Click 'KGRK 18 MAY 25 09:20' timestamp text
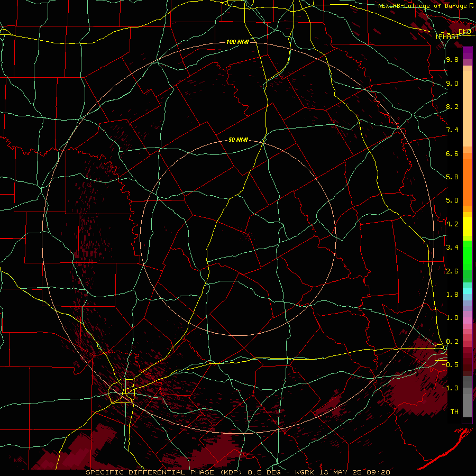 point(342,472)
